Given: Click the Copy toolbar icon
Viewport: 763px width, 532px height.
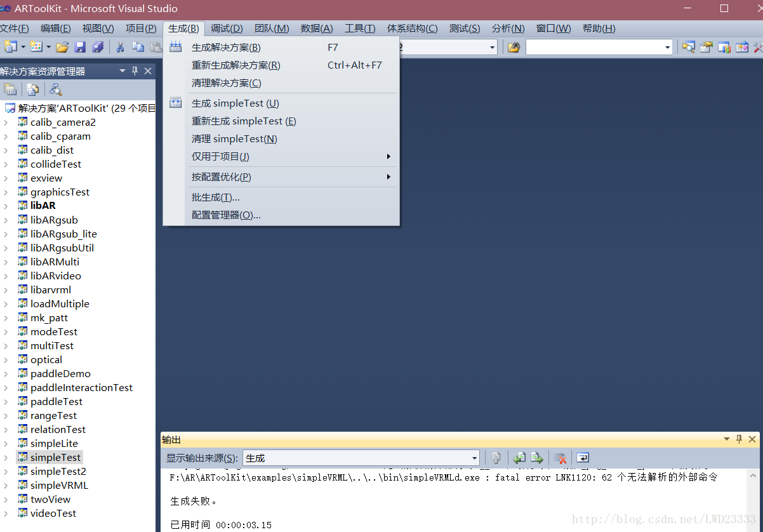Looking at the screenshot, I should click(138, 47).
